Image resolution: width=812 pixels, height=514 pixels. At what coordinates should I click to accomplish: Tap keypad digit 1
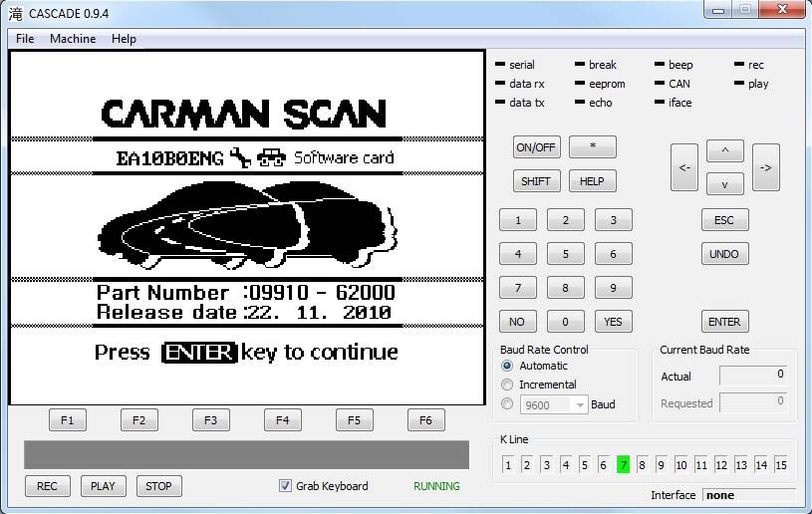pyautogui.click(x=518, y=220)
